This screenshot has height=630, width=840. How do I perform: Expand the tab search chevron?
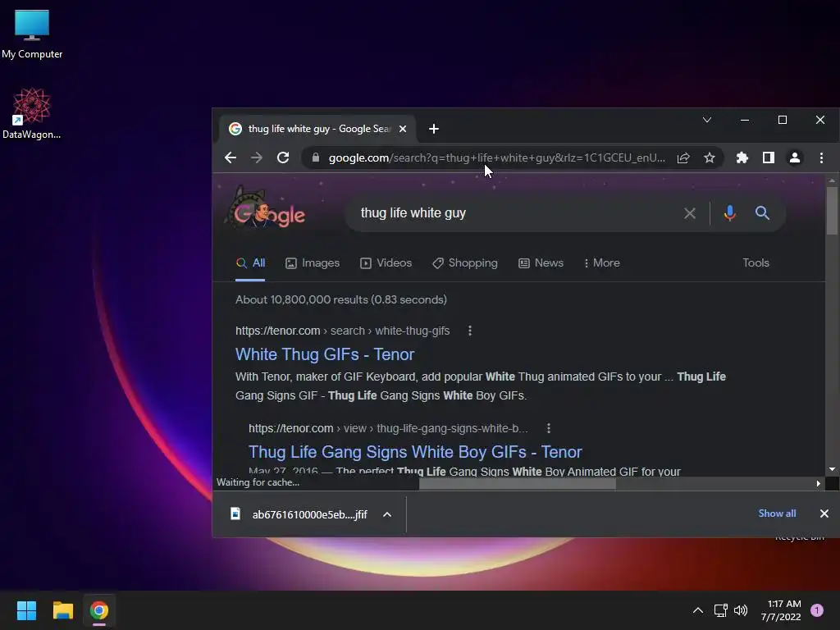pos(707,120)
